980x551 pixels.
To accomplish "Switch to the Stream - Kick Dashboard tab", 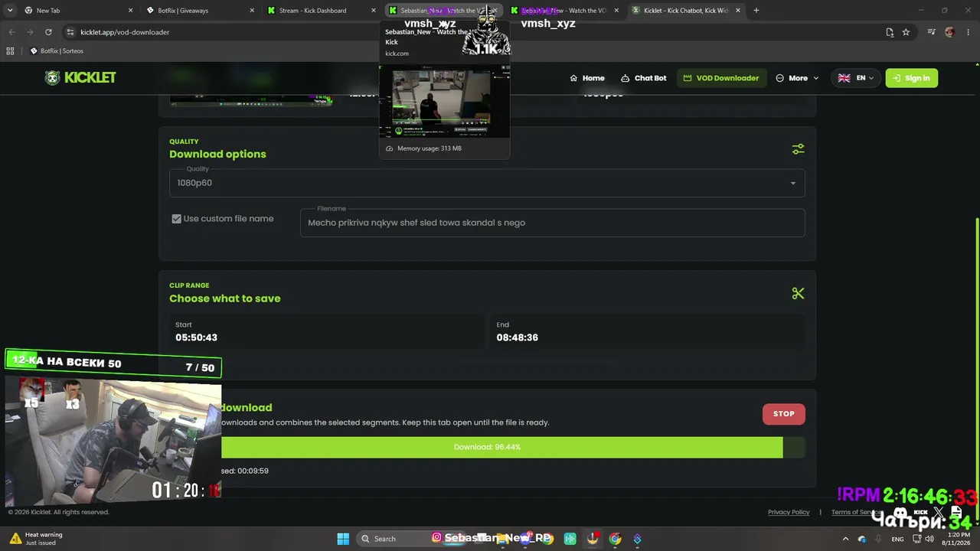I will 322,11.
